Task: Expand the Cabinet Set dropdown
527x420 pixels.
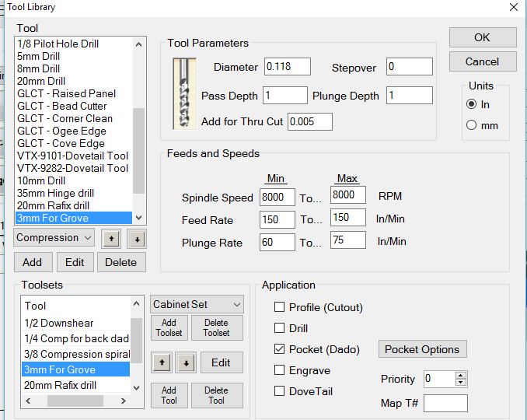Action: (197, 305)
